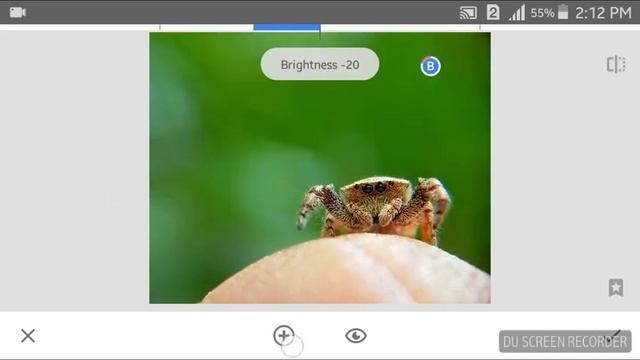Select the blue B brightness control point
Image resolution: width=640 pixels, height=360 pixels.
[430, 66]
